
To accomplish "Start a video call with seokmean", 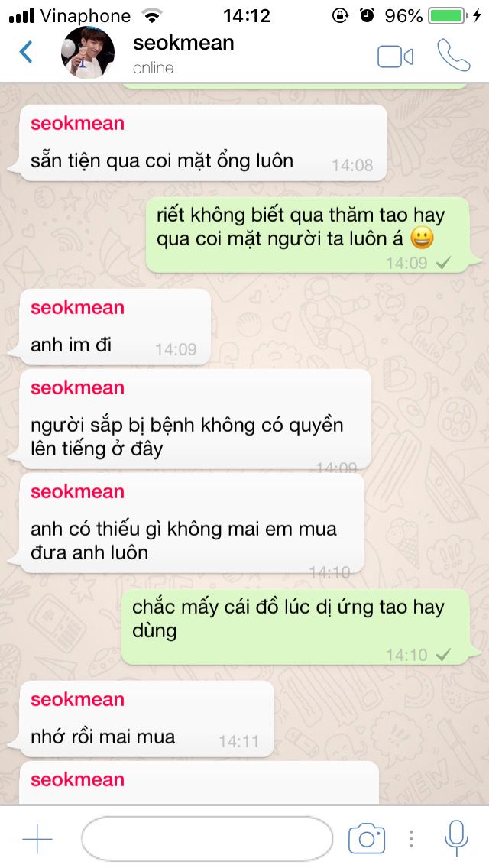I will coord(396,57).
